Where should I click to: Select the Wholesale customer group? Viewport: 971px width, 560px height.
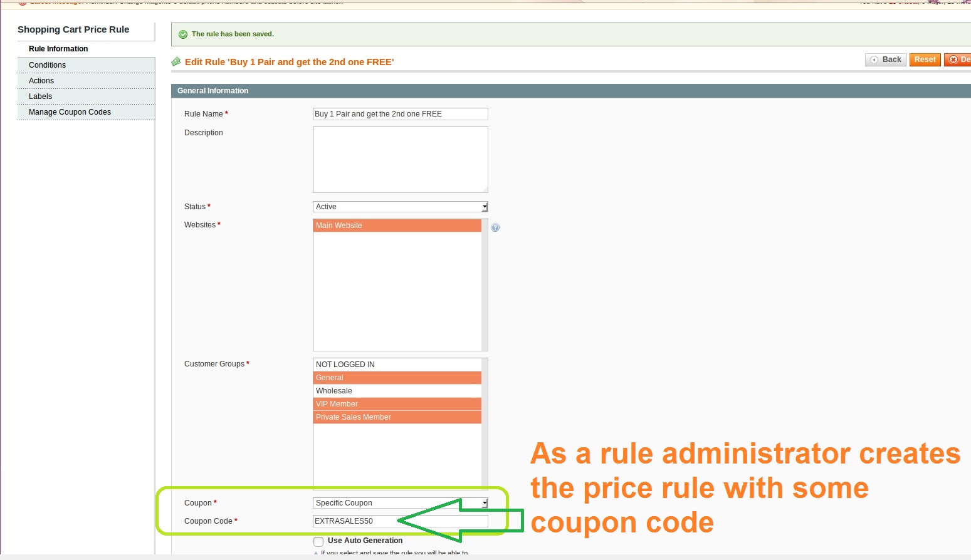tap(397, 391)
